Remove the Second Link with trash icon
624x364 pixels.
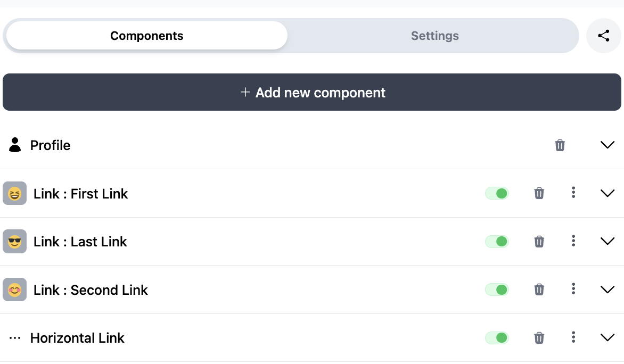click(x=539, y=289)
